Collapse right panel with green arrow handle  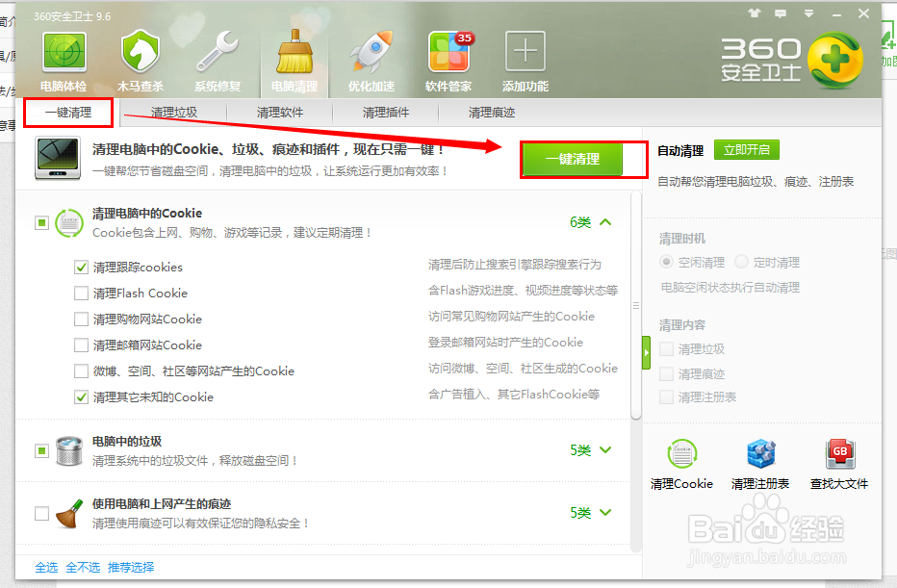pyautogui.click(x=647, y=352)
